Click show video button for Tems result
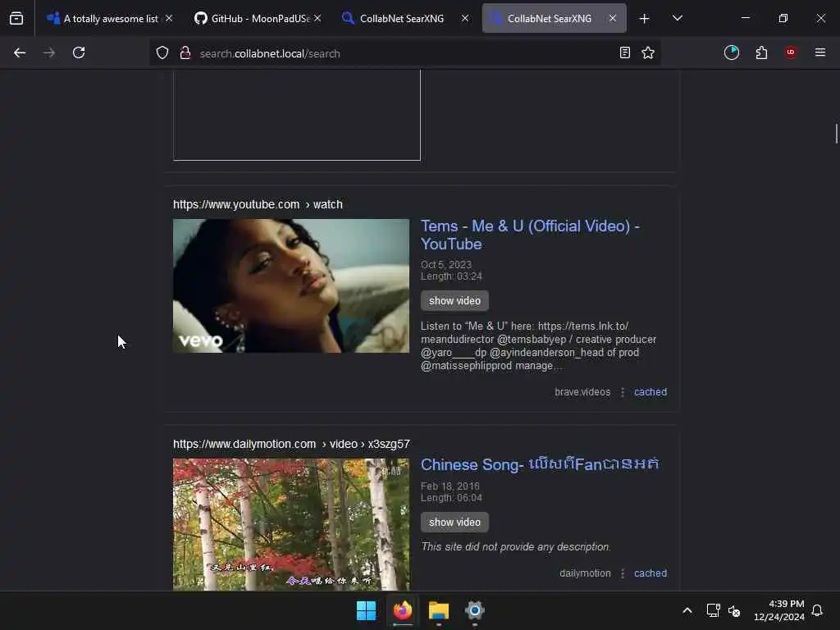The height and width of the screenshot is (630, 840). tap(454, 301)
